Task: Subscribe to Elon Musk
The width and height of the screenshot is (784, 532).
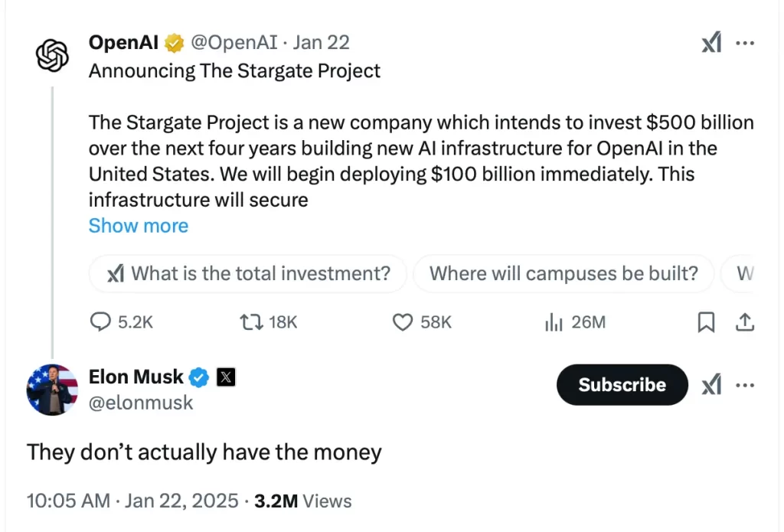Action: (x=622, y=385)
